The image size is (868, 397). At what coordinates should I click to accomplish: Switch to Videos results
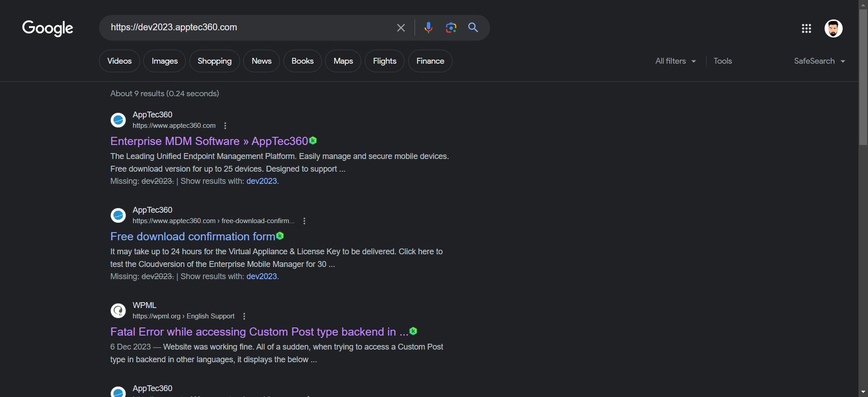pos(119,61)
